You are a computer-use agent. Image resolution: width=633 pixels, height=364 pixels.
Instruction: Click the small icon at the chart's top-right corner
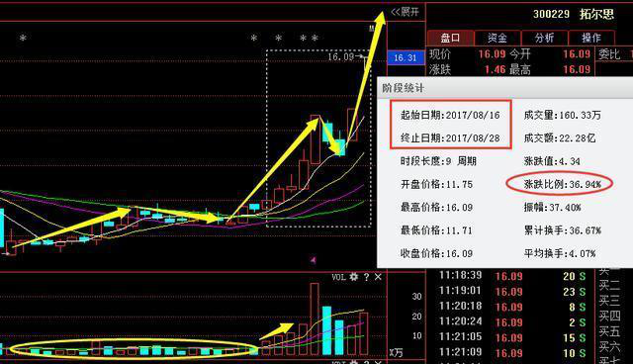[x=372, y=29]
